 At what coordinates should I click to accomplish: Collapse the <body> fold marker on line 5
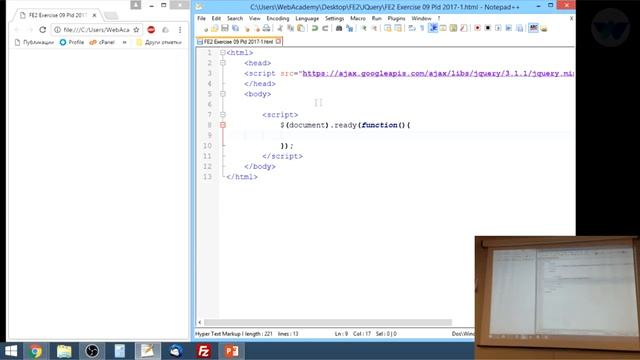[x=223, y=94]
